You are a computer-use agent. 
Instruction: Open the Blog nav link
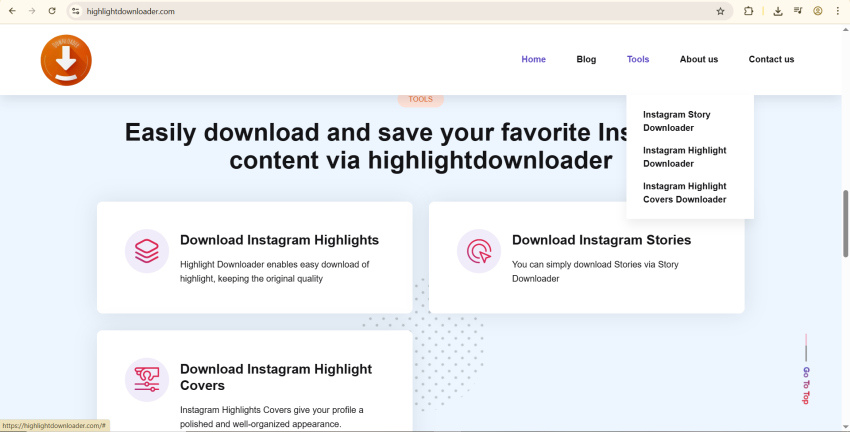click(x=586, y=59)
